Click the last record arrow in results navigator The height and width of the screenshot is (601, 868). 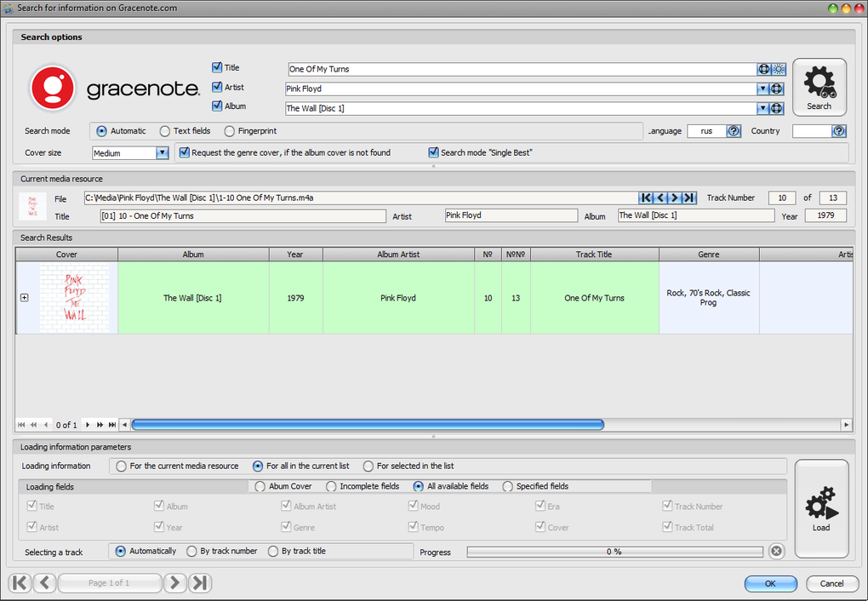(x=111, y=425)
